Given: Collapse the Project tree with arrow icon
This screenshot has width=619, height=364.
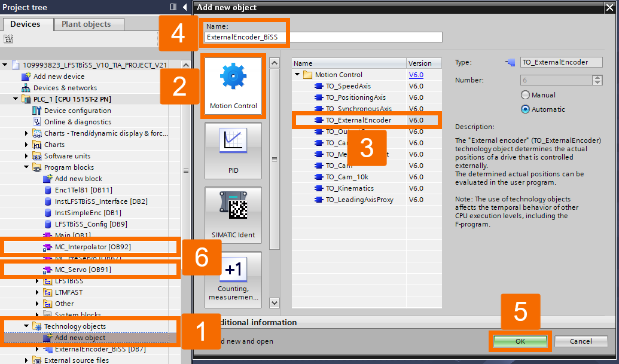Looking at the screenshot, I should (x=185, y=7).
